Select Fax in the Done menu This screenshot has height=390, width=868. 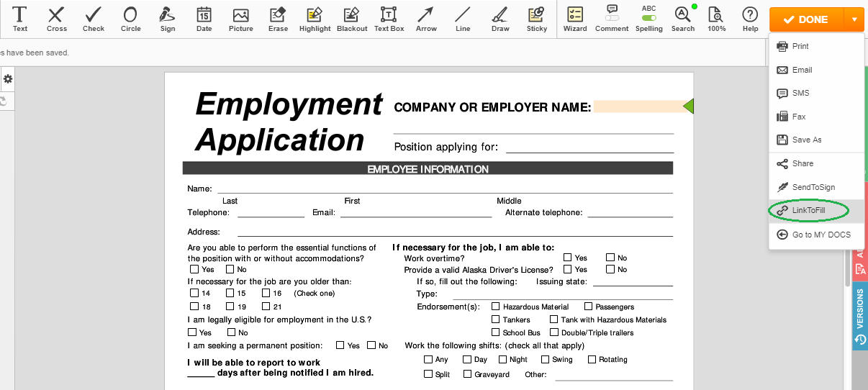[816, 117]
